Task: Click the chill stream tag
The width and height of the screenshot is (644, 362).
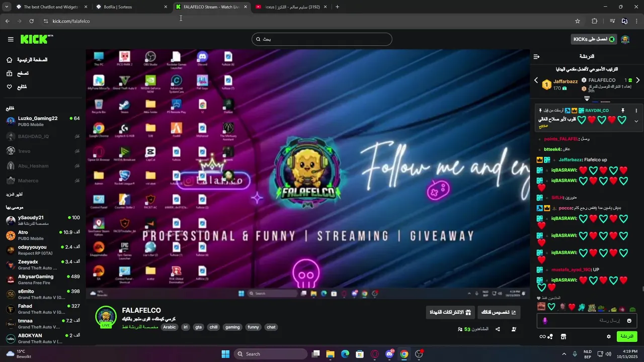Action: (x=213, y=327)
